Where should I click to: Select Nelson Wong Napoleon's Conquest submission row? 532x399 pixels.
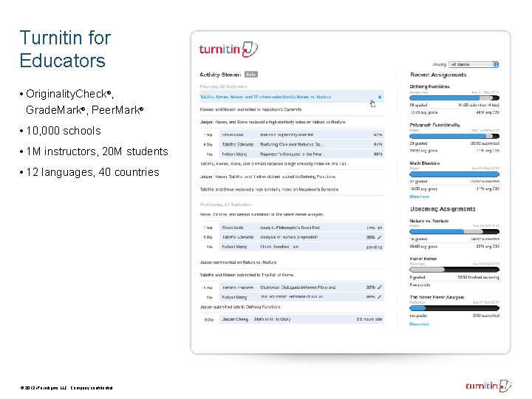[x=301, y=154]
